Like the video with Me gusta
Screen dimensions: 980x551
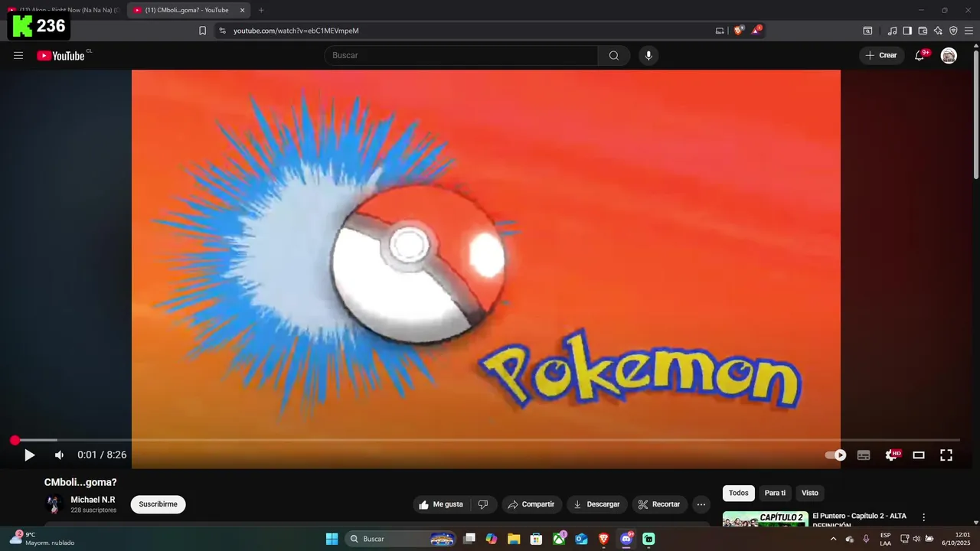442,504
